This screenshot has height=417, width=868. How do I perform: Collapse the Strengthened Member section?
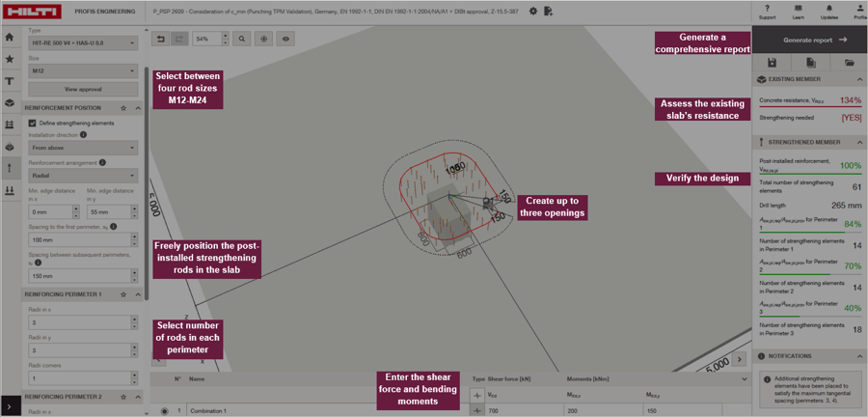click(859, 142)
